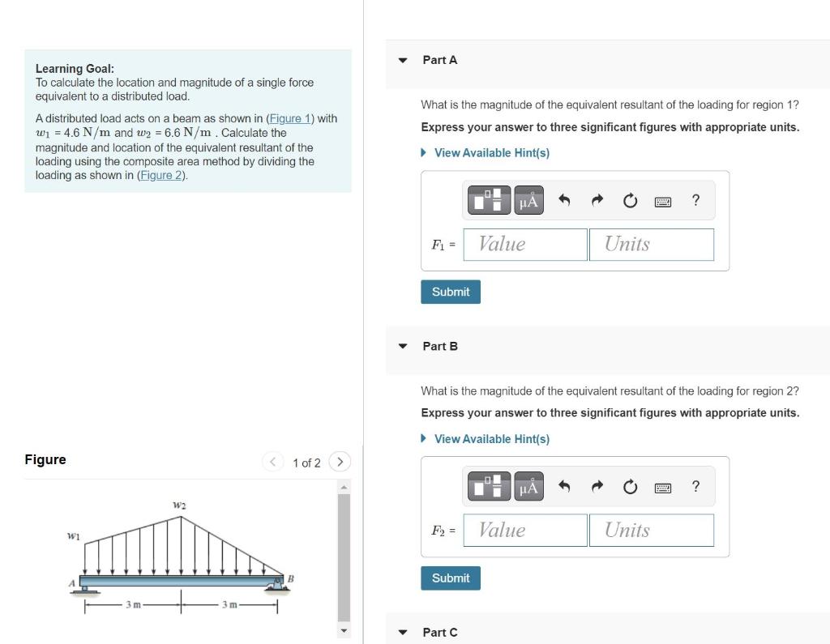The height and width of the screenshot is (644, 830).
Task: Submit the answer for Part A
Action: [450, 292]
